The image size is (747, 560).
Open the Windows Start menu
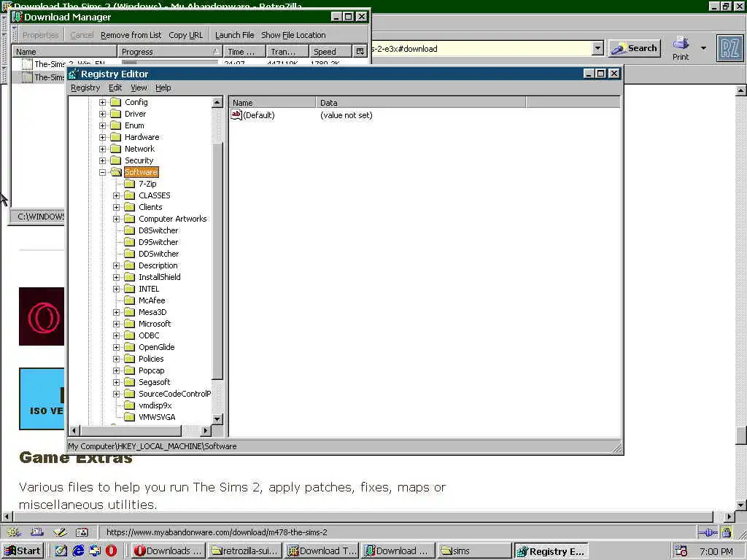(x=23, y=551)
